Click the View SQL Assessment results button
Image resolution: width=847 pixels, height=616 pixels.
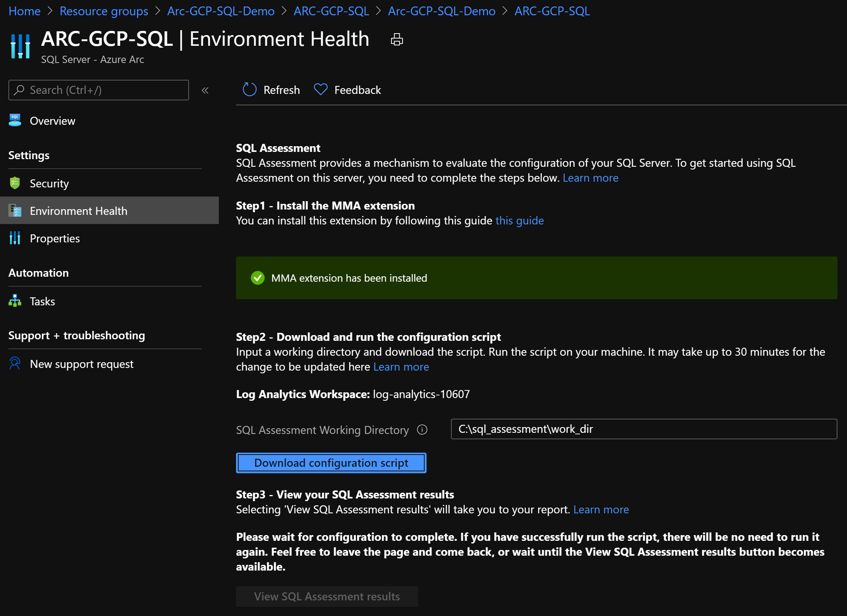327,597
